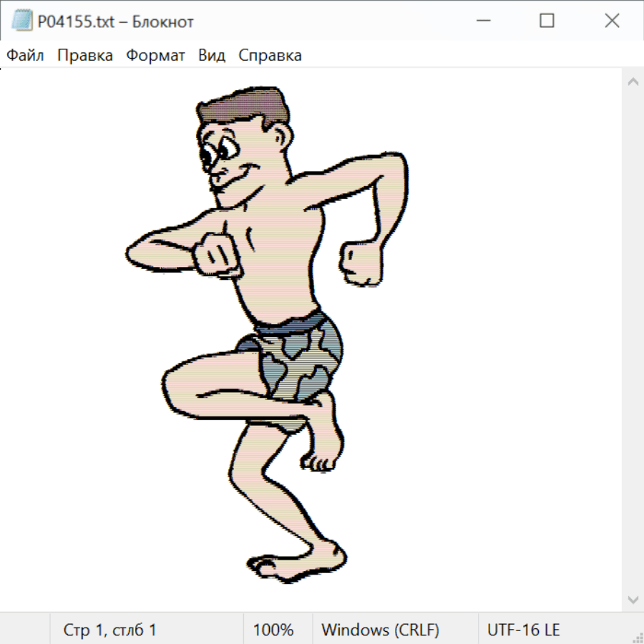Viewport: 644px width, 644px height.
Task: Minimize the Блокнот window
Action: click(x=481, y=21)
